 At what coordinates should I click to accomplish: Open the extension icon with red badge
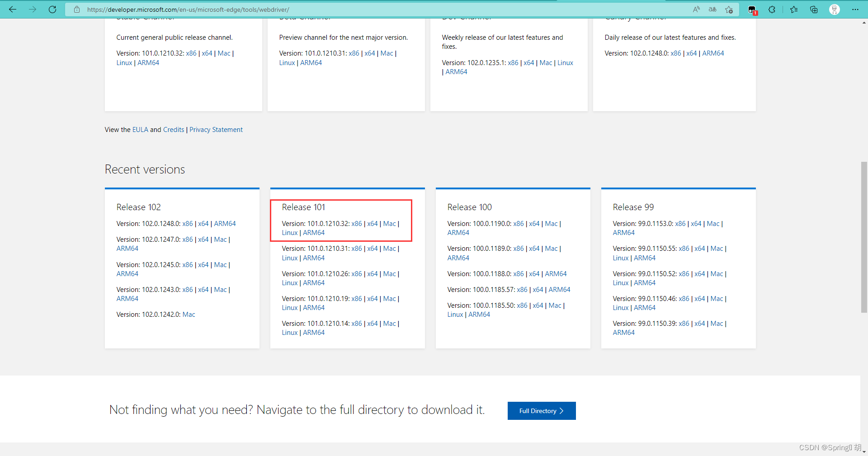click(752, 9)
